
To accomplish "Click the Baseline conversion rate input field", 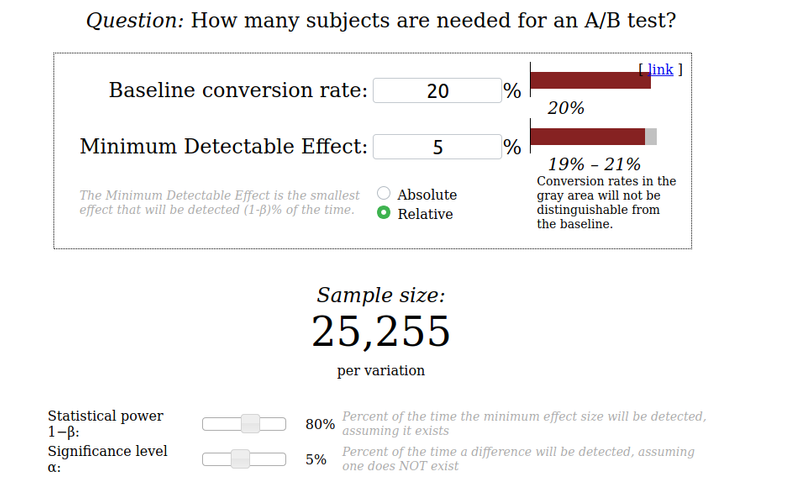I will click(437, 91).
